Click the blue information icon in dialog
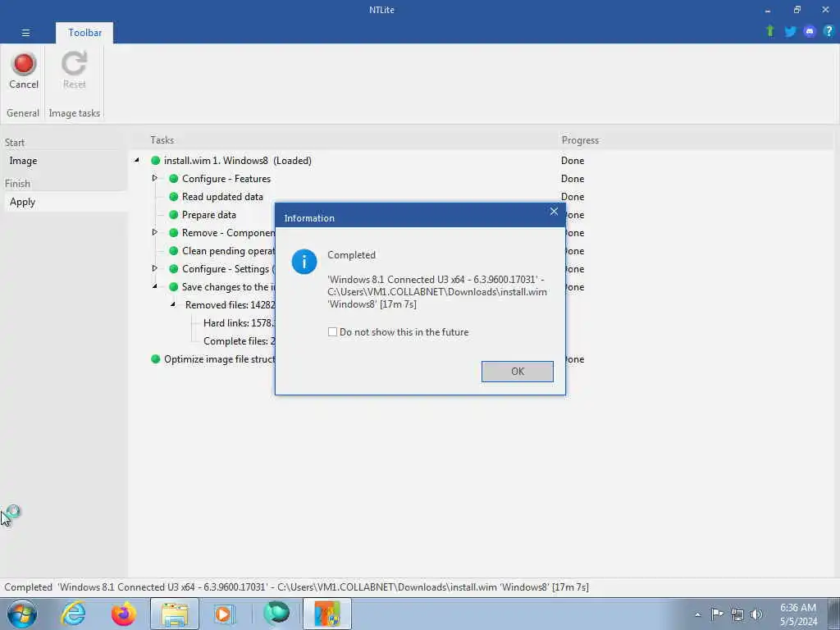 click(304, 262)
